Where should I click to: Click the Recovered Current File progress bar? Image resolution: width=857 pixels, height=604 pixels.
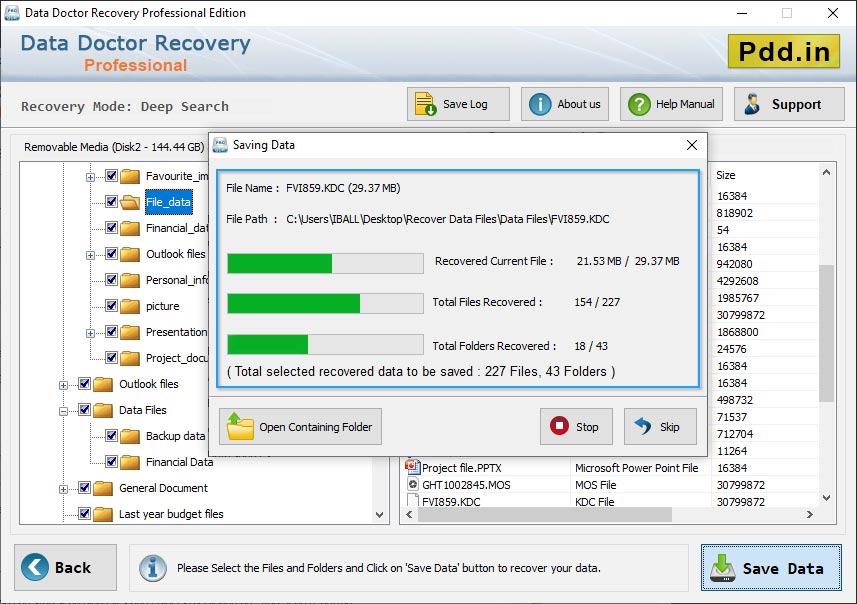pyautogui.click(x=325, y=263)
